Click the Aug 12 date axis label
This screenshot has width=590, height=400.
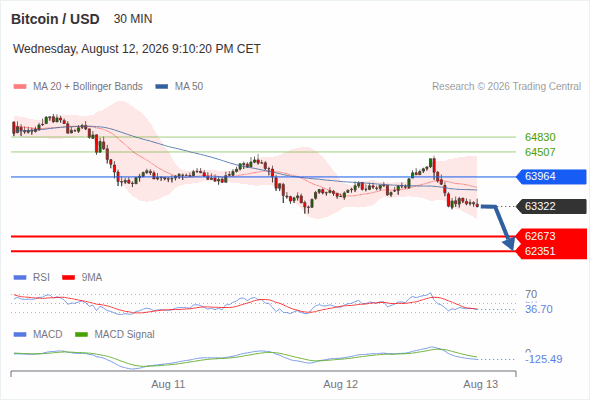(341, 384)
